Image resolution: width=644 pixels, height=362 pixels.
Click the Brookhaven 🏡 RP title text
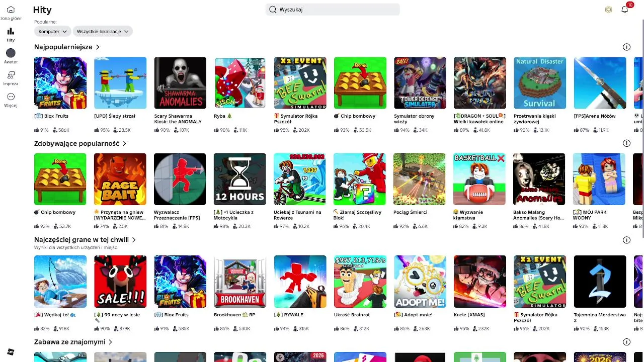point(234,315)
